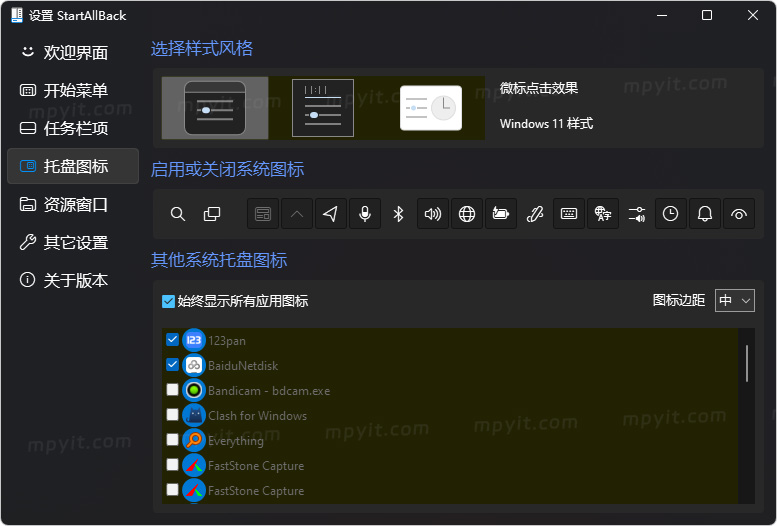This screenshot has width=777, height=526.
Task: Toggle the Network globe system icon
Action: (x=467, y=214)
